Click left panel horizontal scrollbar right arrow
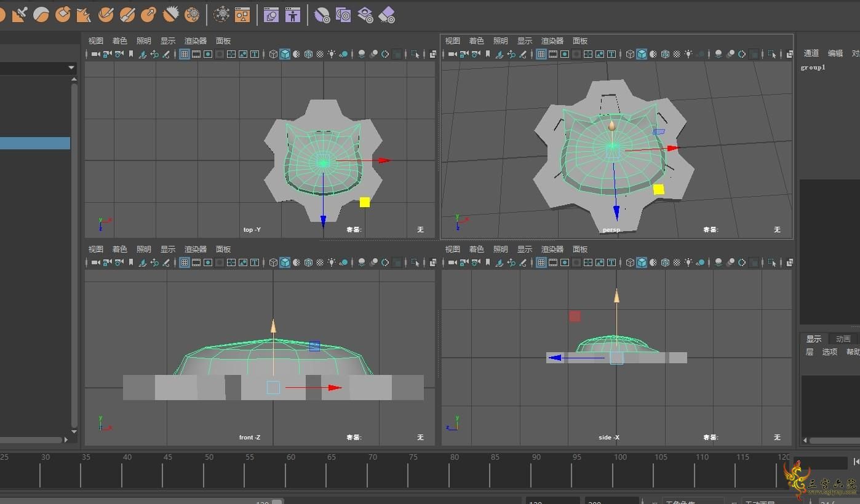Image resolution: width=860 pixels, height=504 pixels. tap(66, 439)
